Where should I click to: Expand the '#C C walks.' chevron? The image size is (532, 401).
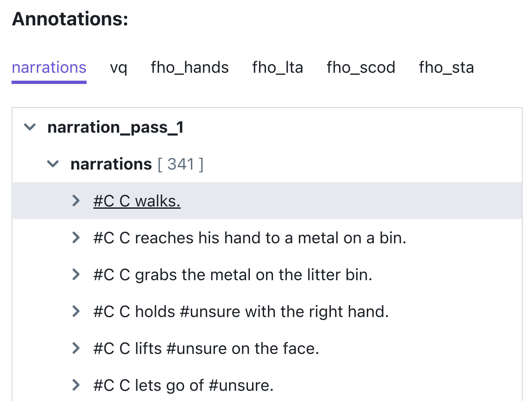76,200
